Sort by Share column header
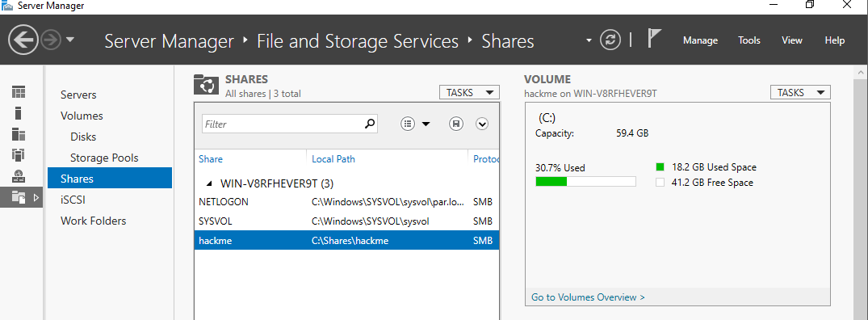The width and height of the screenshot is (868, 320). click(x=211, y=159)
